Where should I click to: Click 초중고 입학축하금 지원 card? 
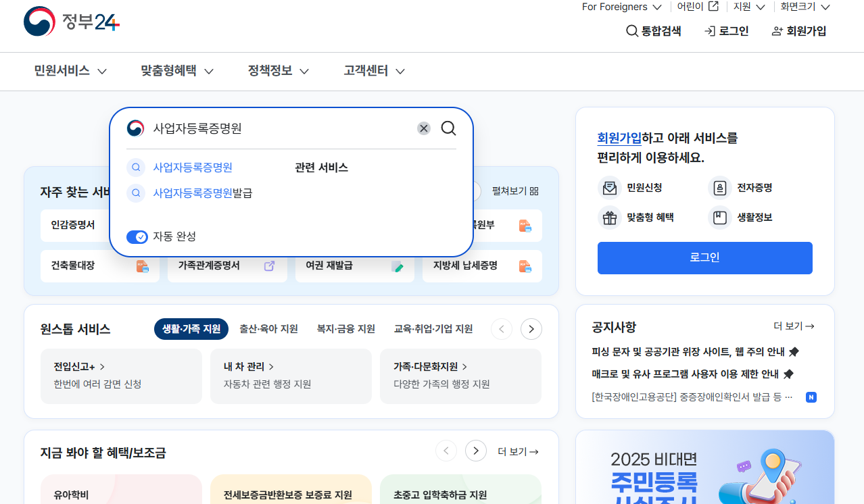point(460,489)
